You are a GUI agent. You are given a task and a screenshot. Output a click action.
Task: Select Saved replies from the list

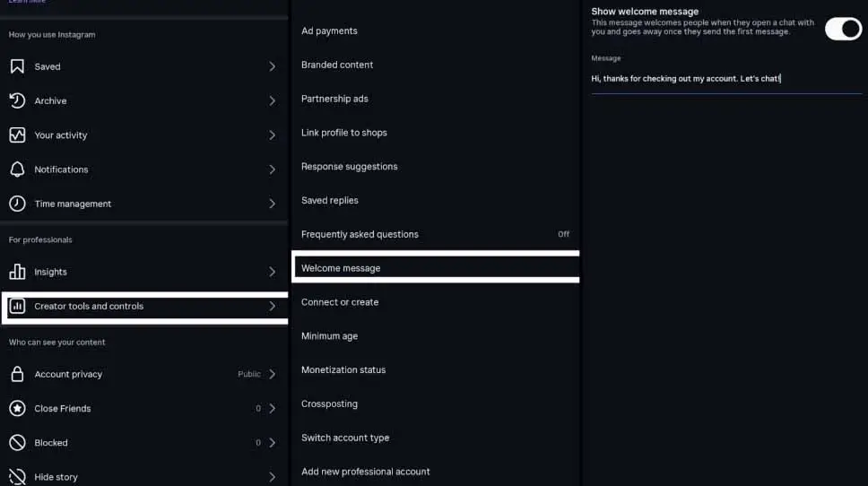(x=330, y=200)
